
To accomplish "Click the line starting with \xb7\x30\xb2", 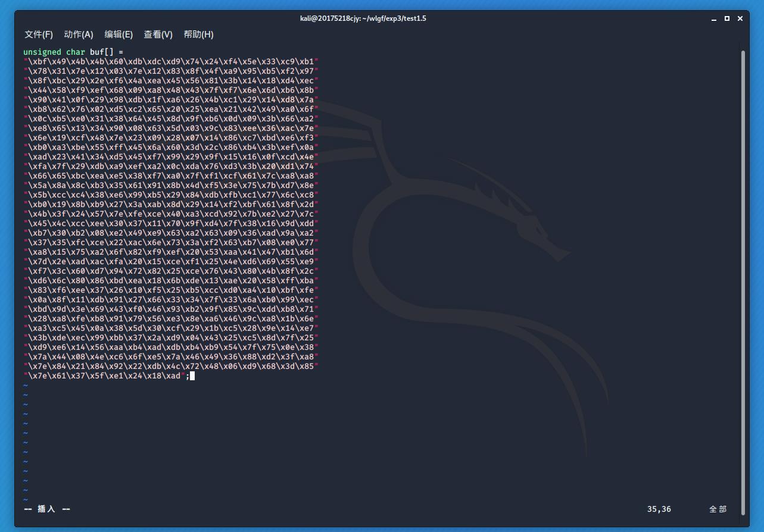I will coord(171,233).
